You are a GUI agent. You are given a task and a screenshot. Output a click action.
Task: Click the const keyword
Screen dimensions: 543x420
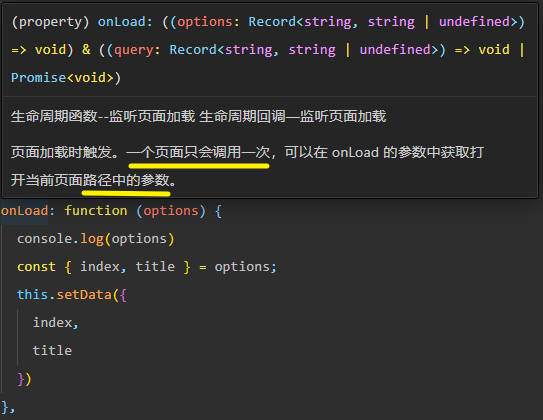pos(36,267)
